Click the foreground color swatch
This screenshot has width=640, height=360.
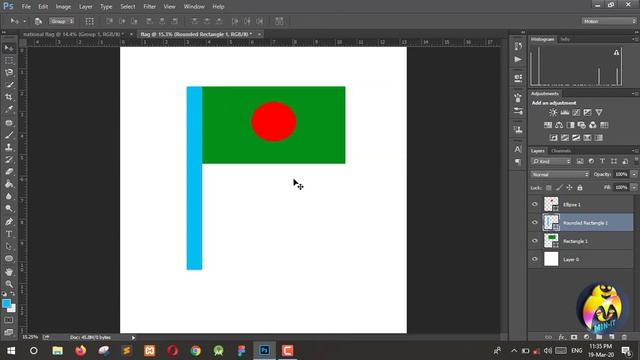[x=6, y=303]
